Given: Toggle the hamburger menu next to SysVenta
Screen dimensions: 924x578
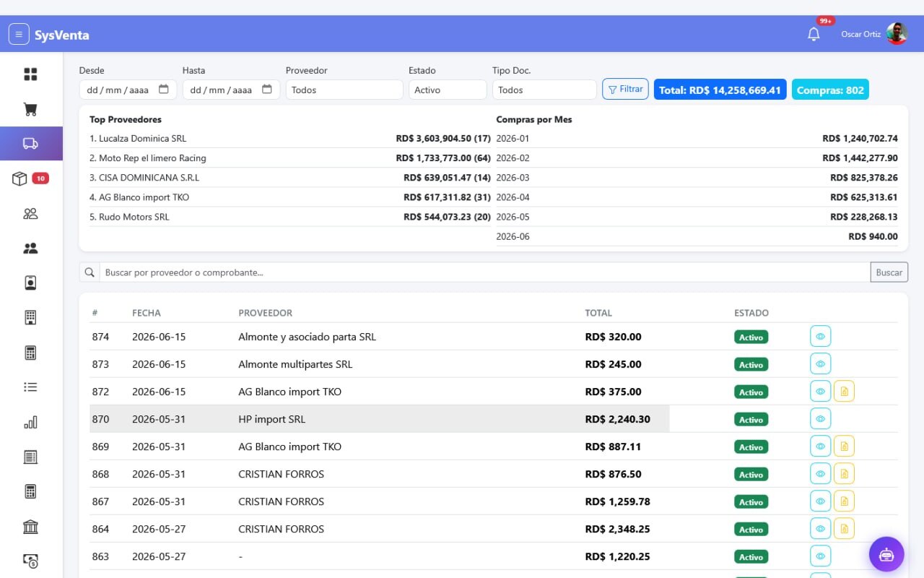Looking at the screenshot, I should [19, 34].
